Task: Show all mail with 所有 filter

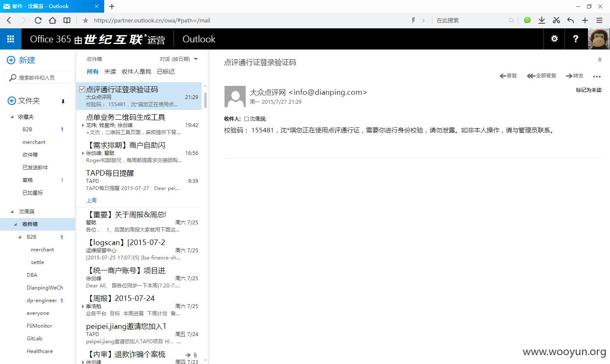Action: [x=93, y=72]
